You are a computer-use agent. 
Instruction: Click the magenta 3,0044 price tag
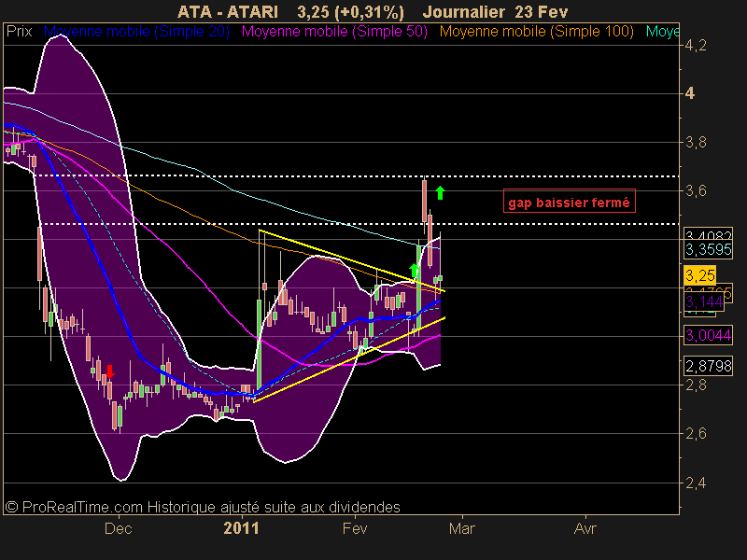tap(708, 335)
